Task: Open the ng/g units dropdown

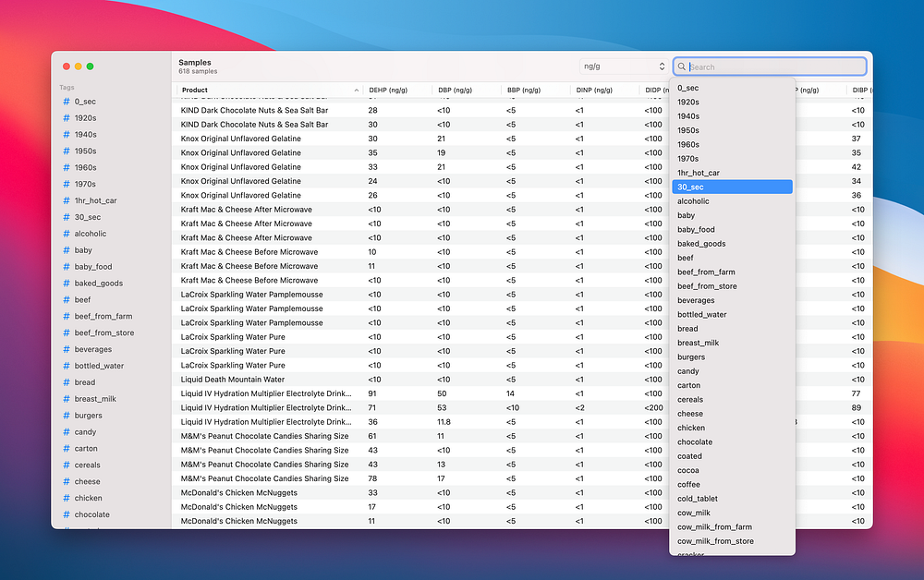Action: tap(623, 66)
